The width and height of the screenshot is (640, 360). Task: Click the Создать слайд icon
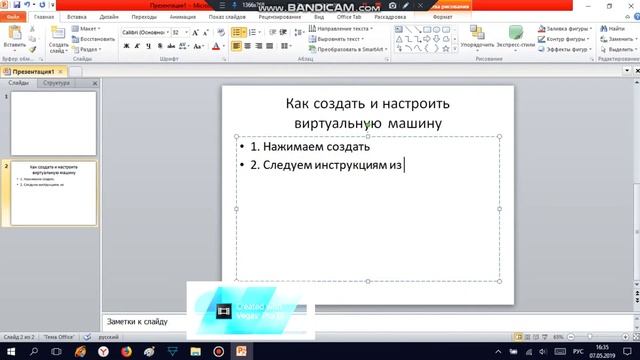click(x=58, y=33)
